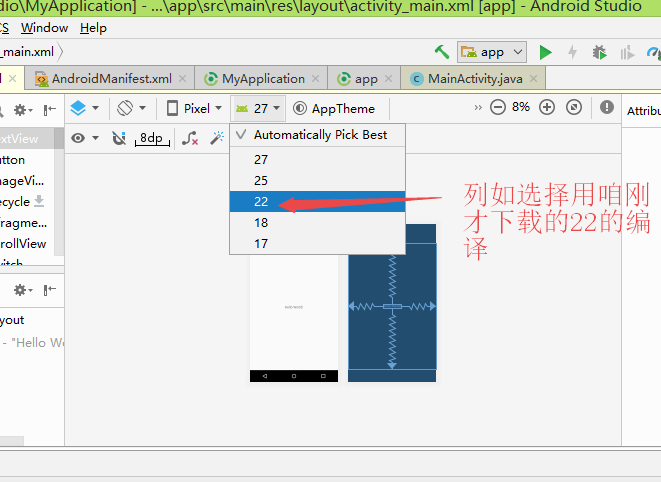The image size is (661, 482).
Task: Click the design preview phone screen
Action: click(294, 312)
